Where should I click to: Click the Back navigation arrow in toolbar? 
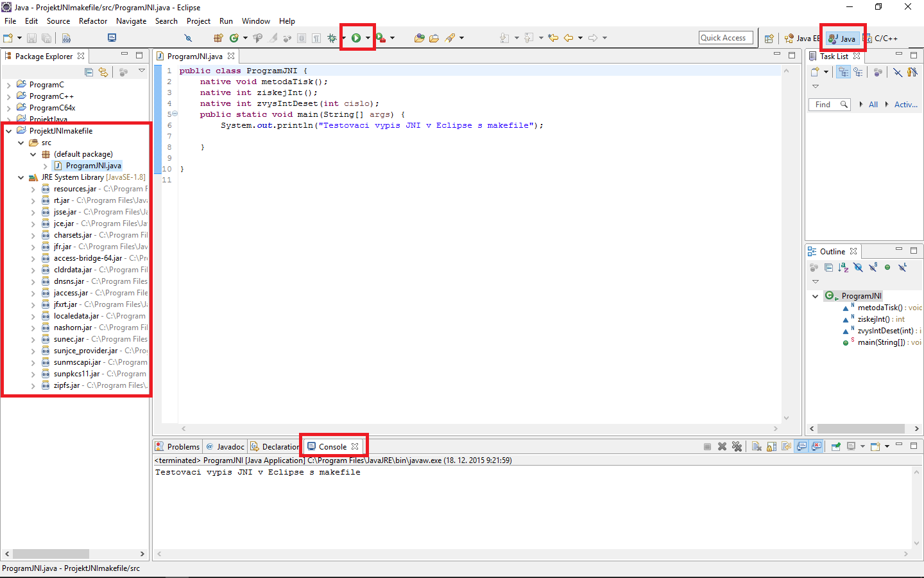pyautogui.click(x=569, y=39)
